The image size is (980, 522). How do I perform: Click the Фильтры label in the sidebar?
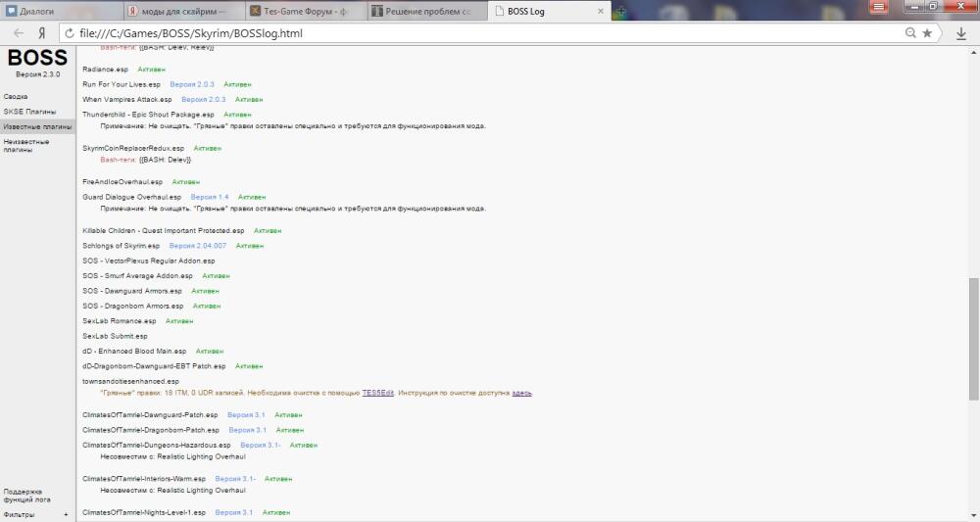(x=19, y=515)
